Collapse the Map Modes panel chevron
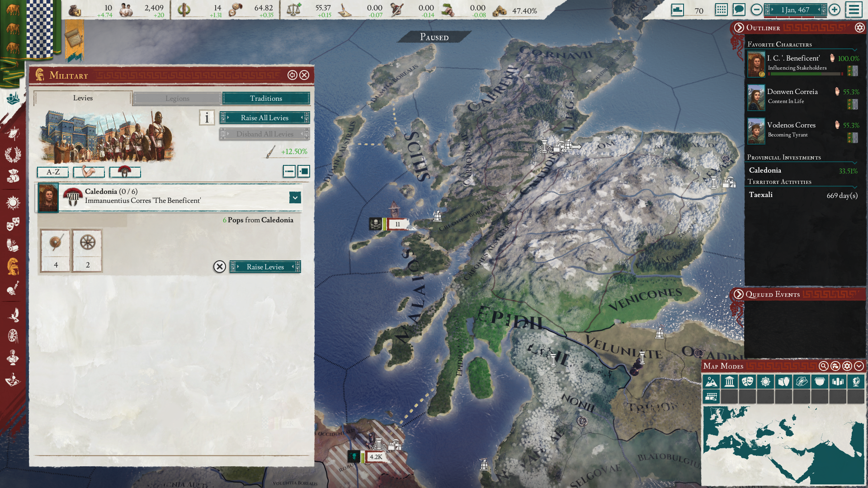This screenshot has width=868, height=488. [859, 366]
